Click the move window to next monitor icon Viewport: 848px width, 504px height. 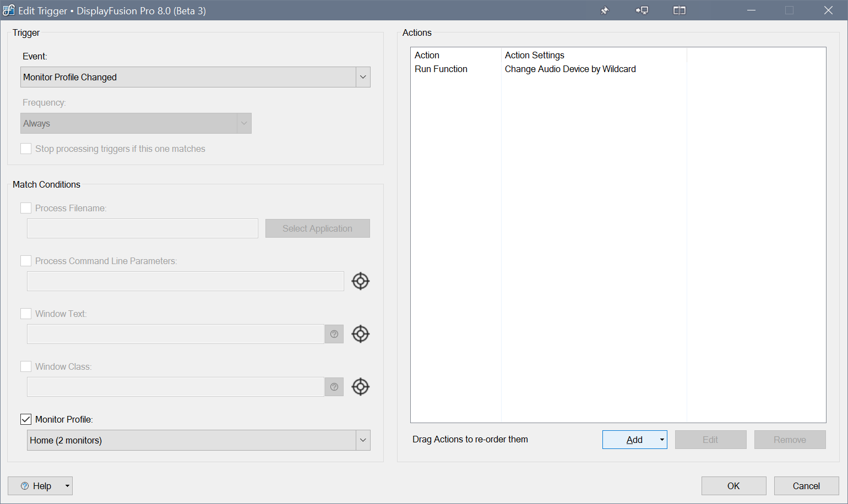(642, 10)
